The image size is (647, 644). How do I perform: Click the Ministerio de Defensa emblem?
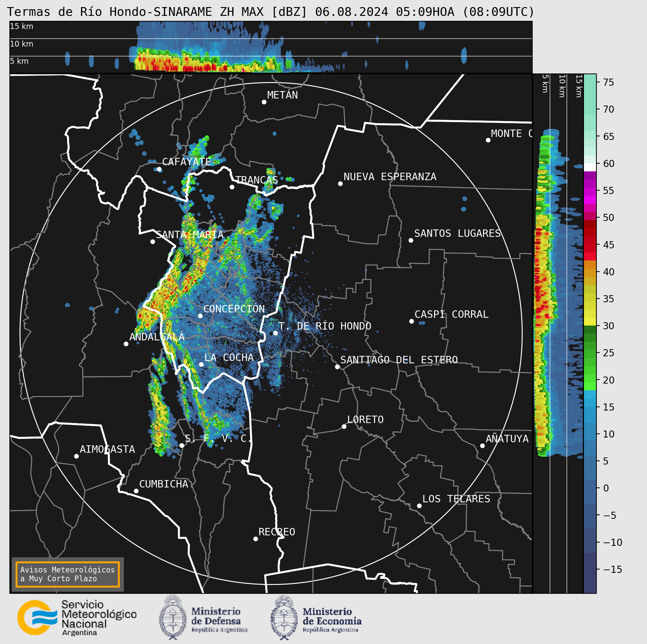(x=173, y=617)
